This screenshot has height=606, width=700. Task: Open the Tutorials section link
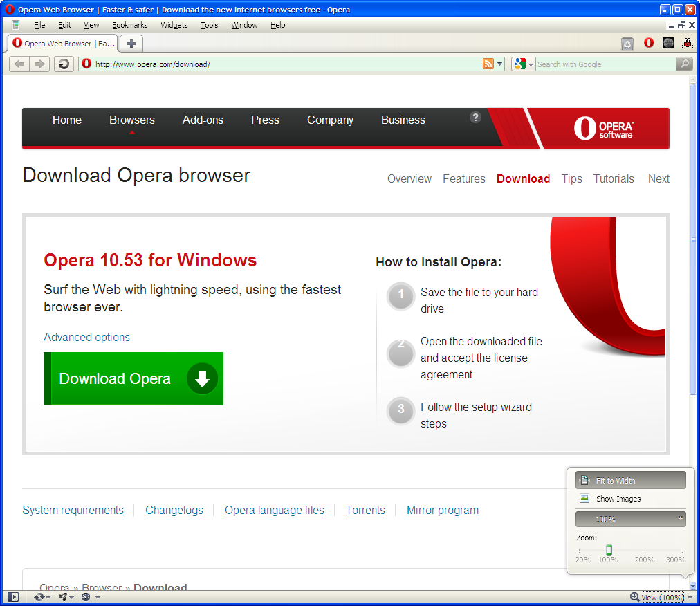(x=614, y=178)
